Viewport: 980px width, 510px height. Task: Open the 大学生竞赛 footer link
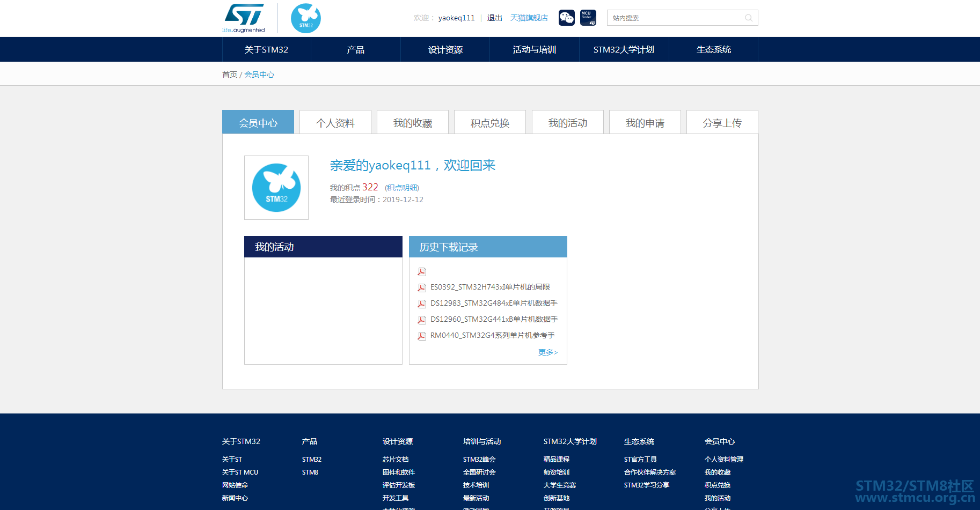point(560,485)
